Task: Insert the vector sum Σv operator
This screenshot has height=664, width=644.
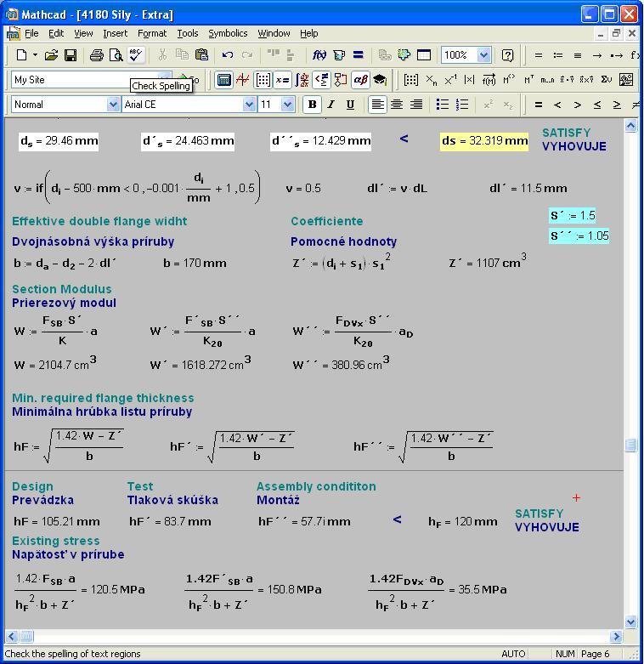Action: click(607, 80)
